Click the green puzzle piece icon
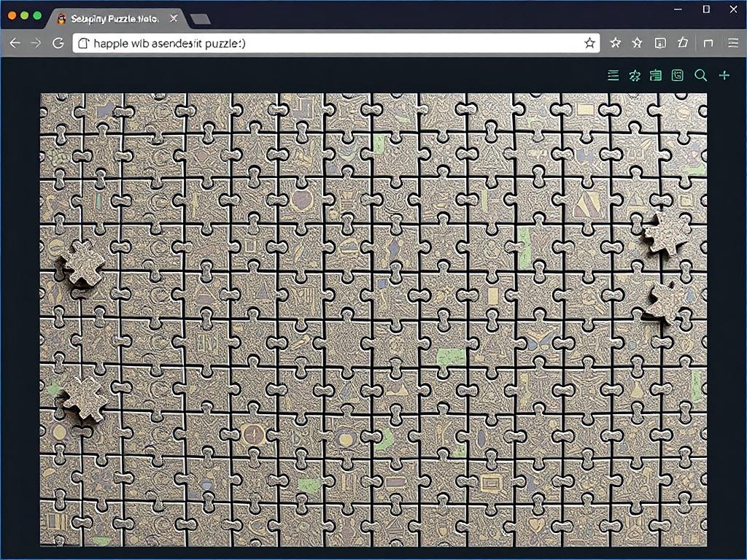This screenshot has height=560, width=747. (x=635, y=75)
